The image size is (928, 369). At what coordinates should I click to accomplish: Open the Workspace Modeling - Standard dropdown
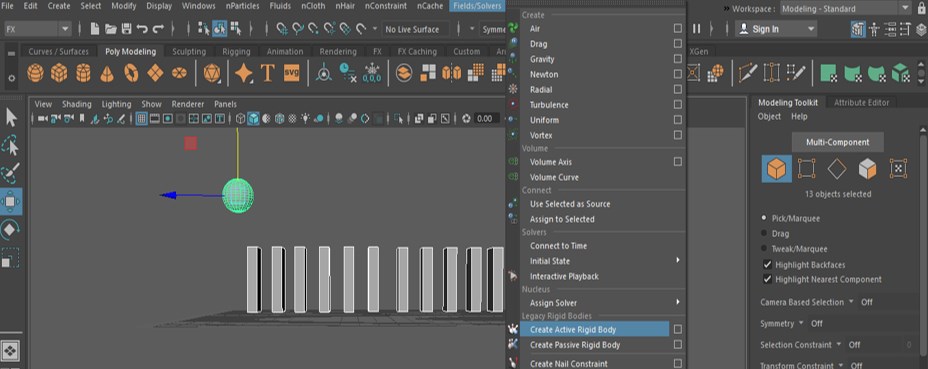tap(845, 8)
